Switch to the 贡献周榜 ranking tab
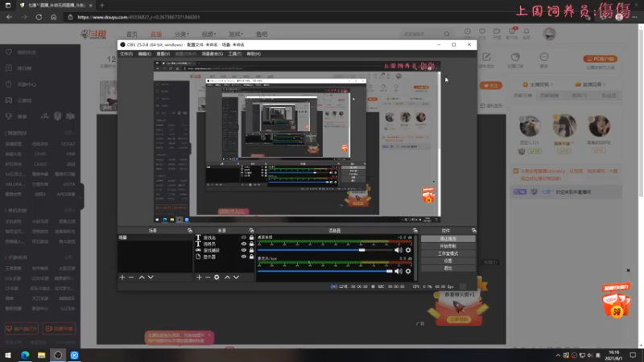The image size is (644, 362). [549, 96]
